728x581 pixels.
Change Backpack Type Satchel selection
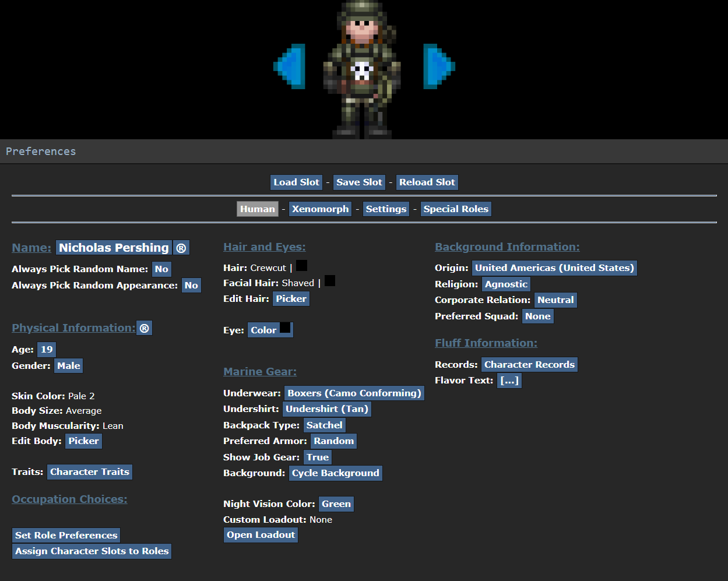coord(325,425)
